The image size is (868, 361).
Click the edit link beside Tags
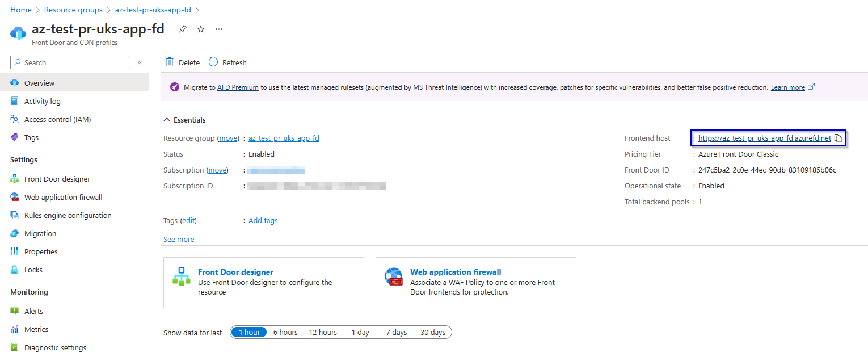tap(188, 220)
